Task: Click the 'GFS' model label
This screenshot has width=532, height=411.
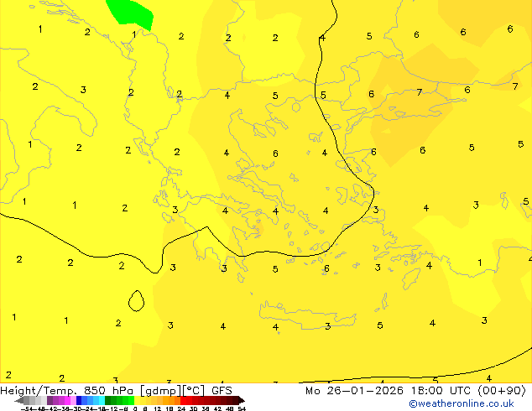Action: (x=222, y=391)
